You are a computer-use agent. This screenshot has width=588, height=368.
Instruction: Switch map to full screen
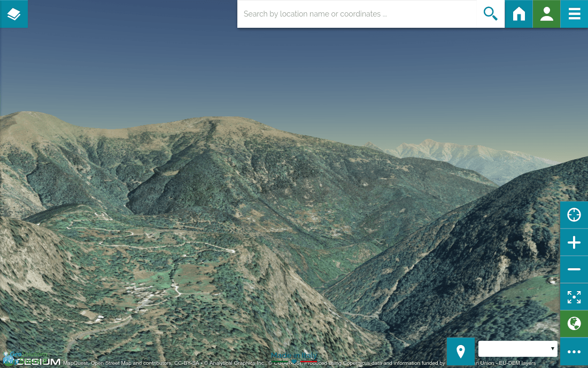tap(574, 297)
